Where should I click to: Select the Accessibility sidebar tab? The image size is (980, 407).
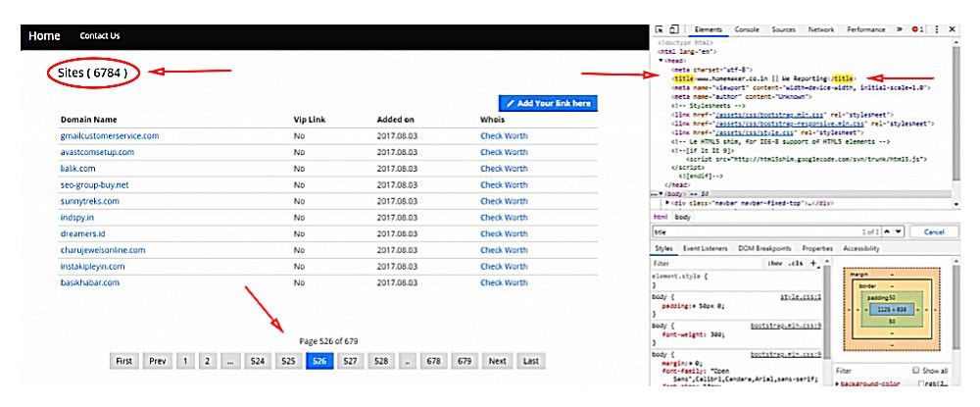860,248
